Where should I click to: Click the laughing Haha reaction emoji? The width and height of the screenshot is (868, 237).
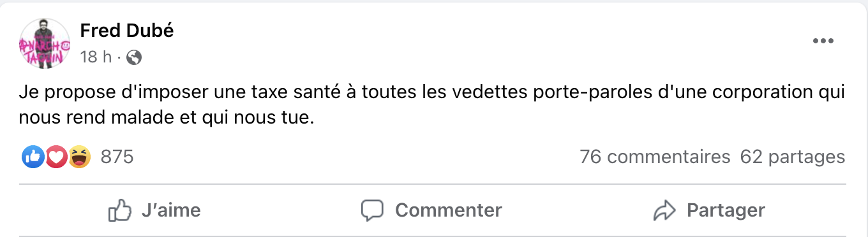(x=80, y=157)
